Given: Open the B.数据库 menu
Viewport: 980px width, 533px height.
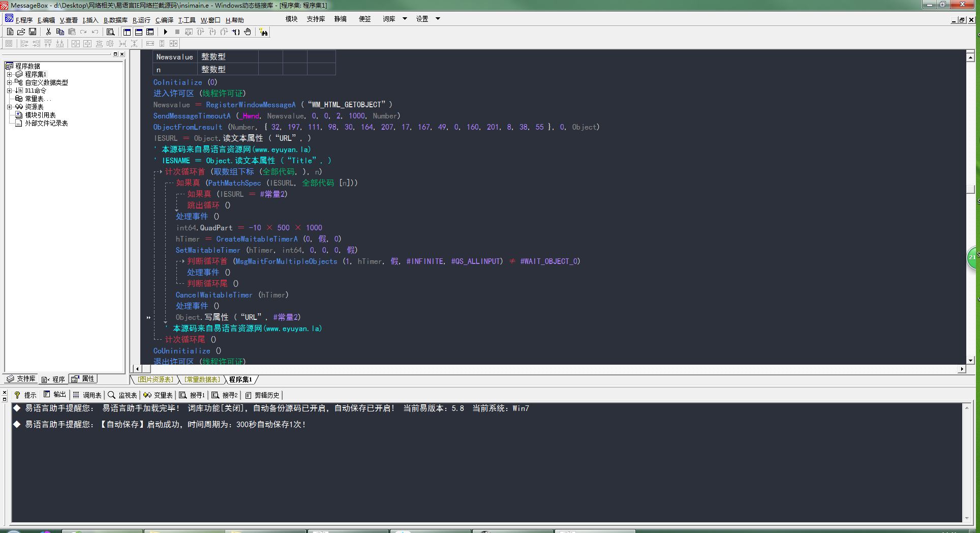Looking at the screenshot, I should 116,20.
